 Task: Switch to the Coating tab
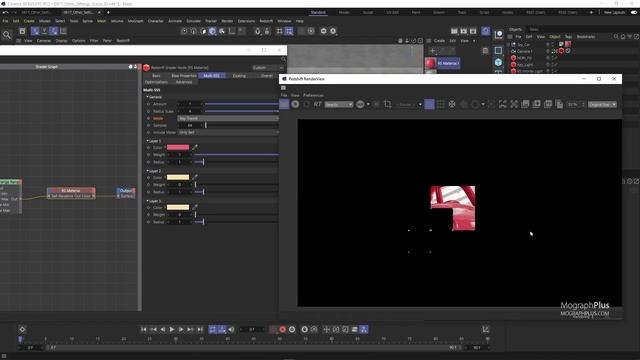pos(239,76)
